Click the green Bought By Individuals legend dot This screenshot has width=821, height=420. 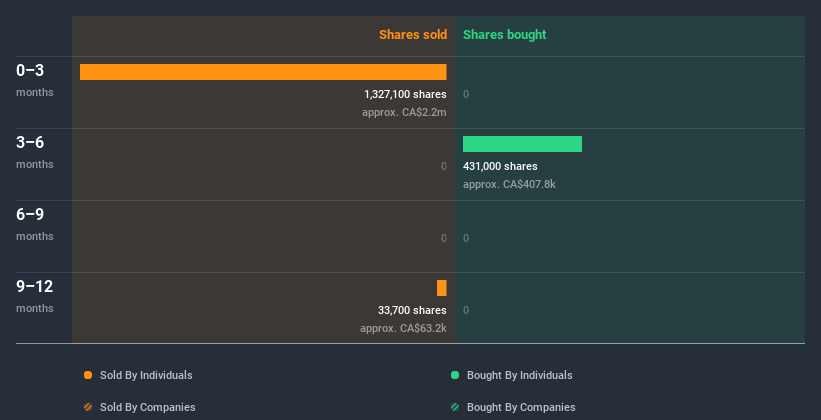coord(455,375)
